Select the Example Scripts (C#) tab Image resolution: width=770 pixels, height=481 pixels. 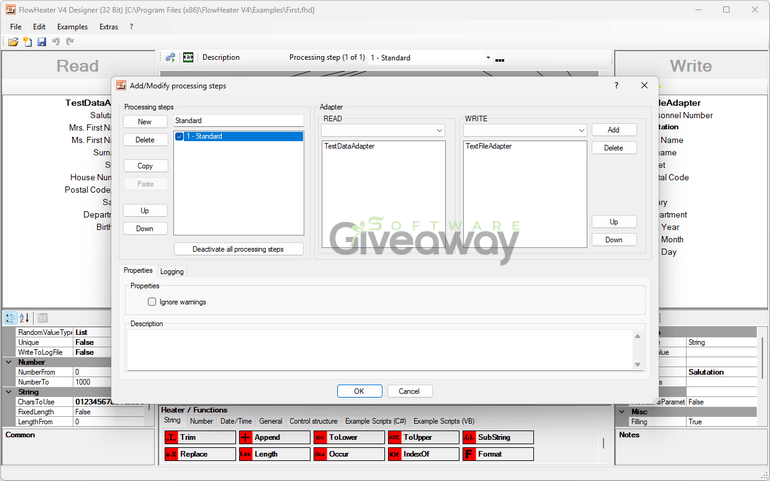tap(376, 421)
